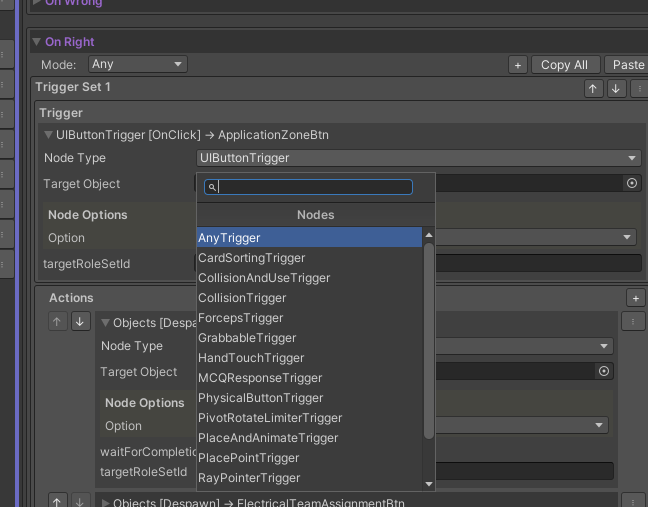Open object picker for trigger Target Object

coord(631,184)
